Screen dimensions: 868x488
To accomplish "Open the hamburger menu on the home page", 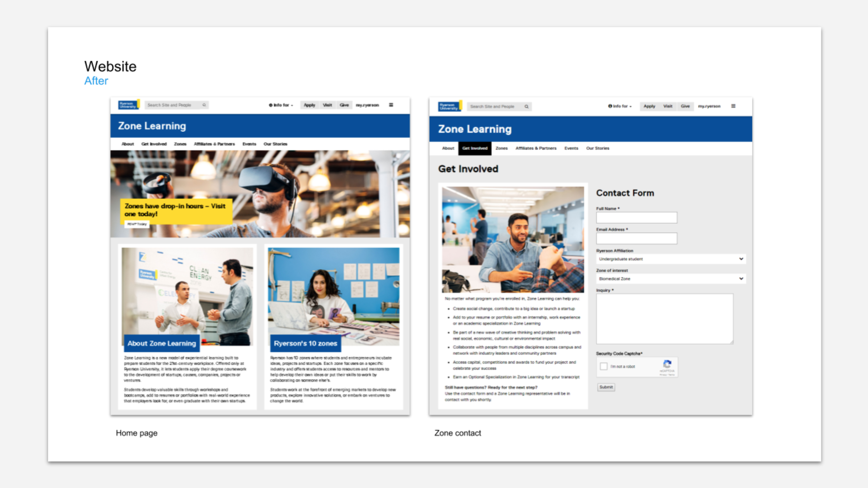I will [391, 105].
